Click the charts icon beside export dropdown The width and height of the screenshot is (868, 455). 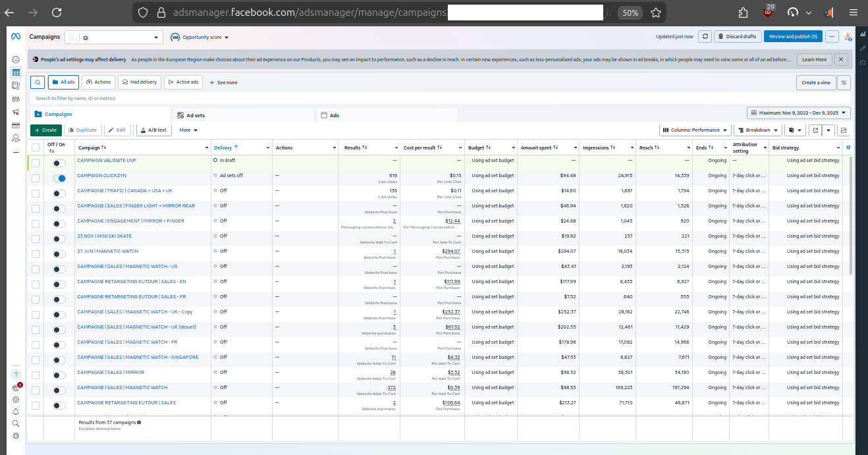844,130
